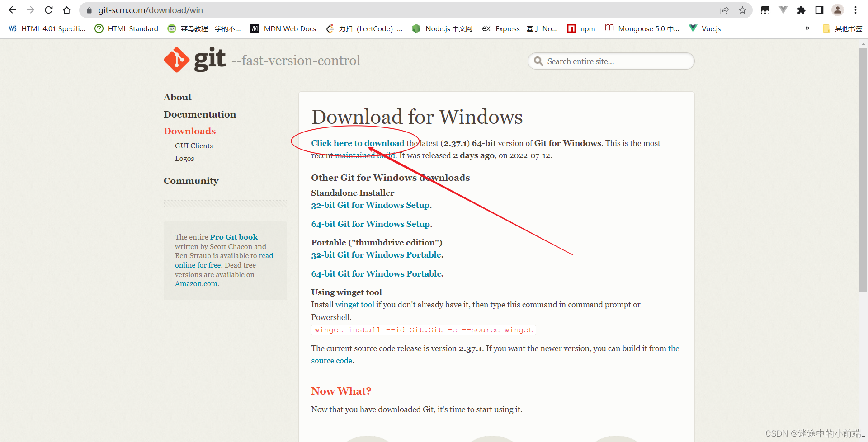Open the Extensions puzzle menu
Image resolution: width=868 pixels, height=442 pixels.
[801, 10]
